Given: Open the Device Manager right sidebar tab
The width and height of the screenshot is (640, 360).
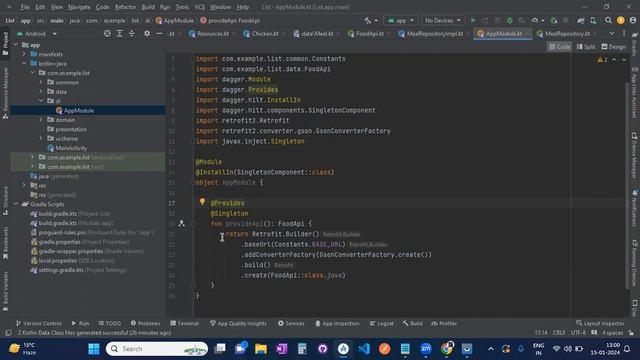Looking at the screenshot, I should pyautogui.click(x=635, y=156).
